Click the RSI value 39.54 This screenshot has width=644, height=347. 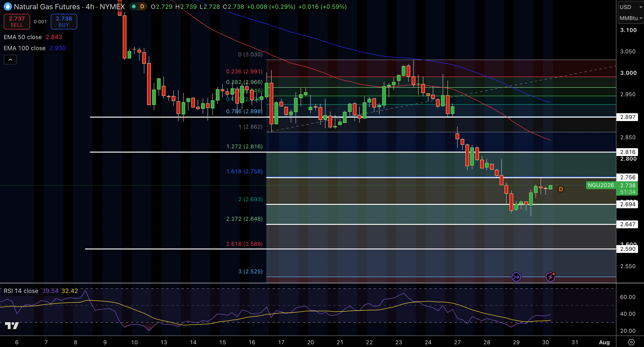tap(50, 291)
